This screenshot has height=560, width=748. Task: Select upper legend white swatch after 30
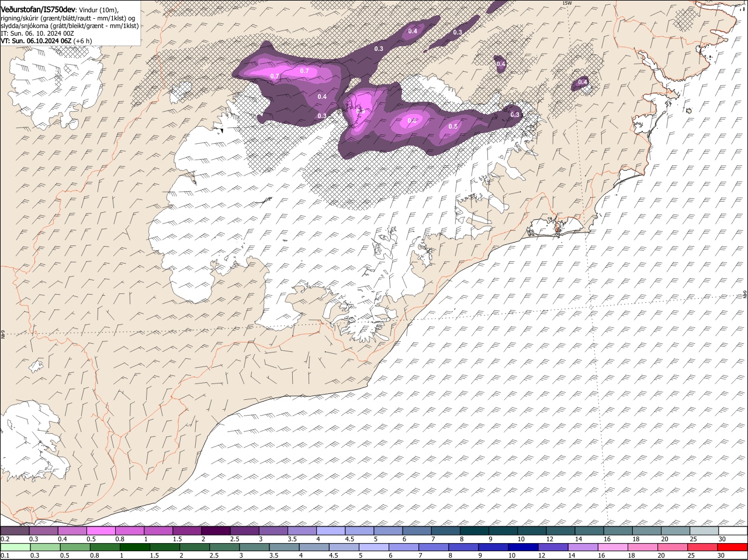[733, 531]
